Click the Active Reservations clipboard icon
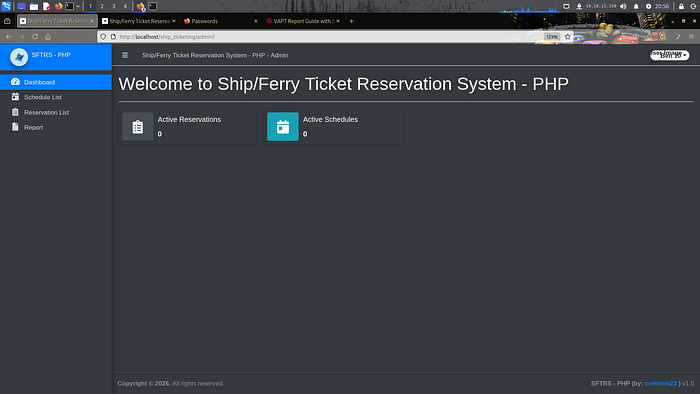700x394 pixels. (138, 127)
